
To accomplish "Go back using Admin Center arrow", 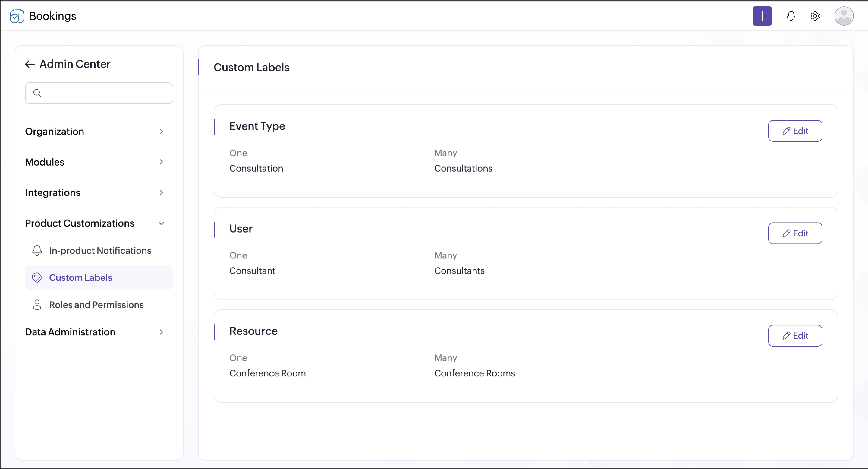I will 30,64.
